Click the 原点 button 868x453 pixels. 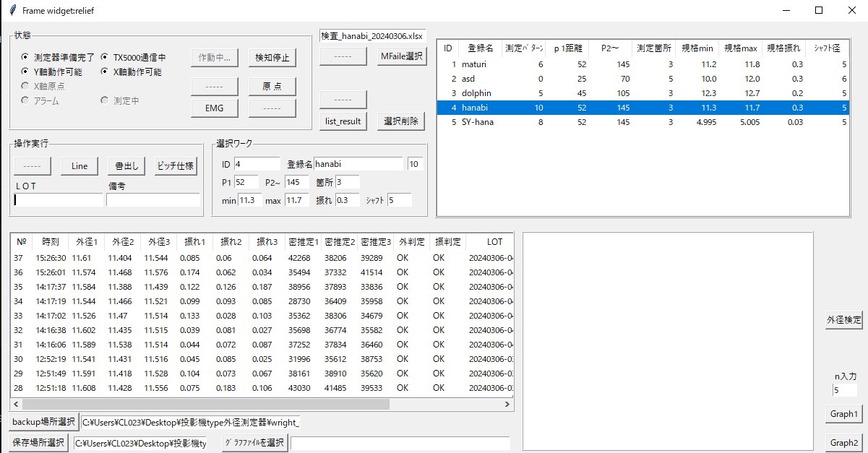click(x=272, y=86)
